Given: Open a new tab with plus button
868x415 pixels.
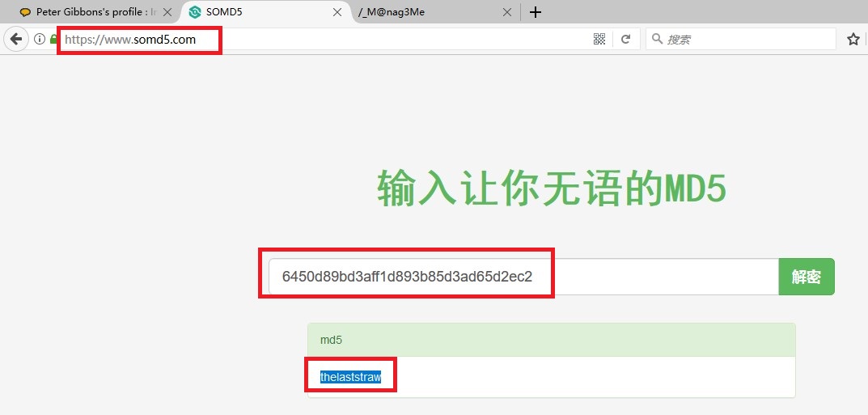Looking at the screenshot, I should pos(535,12).
